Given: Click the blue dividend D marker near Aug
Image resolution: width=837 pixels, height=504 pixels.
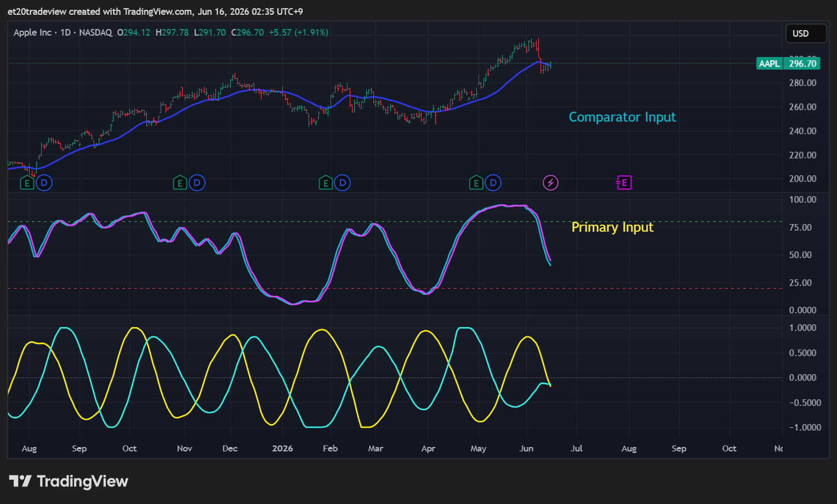Looking at the screenshot, I should (44, 182).
